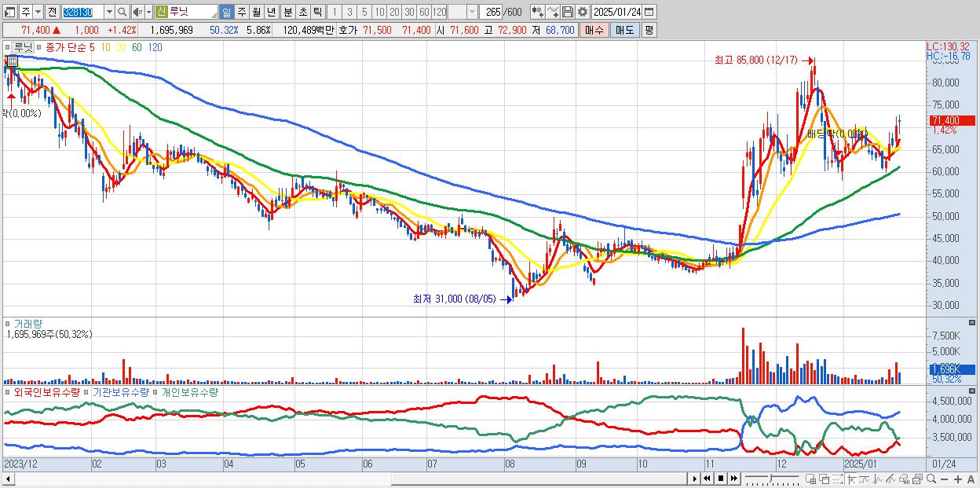Click the 기관보유수량 indicator label
The image size is (980, 488).
pos(121,391)
